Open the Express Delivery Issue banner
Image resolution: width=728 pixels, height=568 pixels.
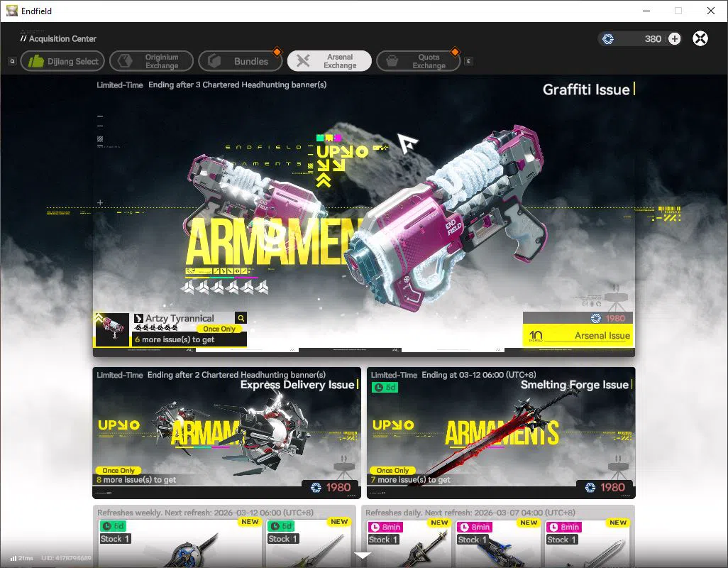(x=226, y=433)
